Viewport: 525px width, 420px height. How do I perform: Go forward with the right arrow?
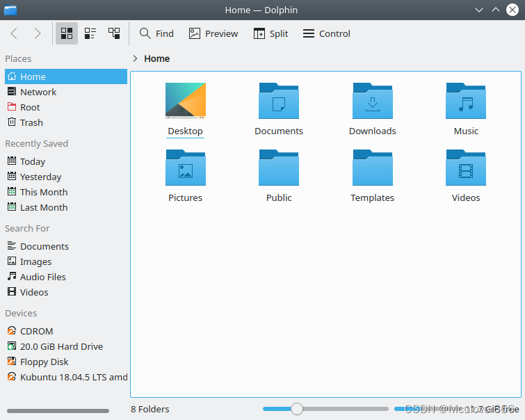tap(37, 33)
